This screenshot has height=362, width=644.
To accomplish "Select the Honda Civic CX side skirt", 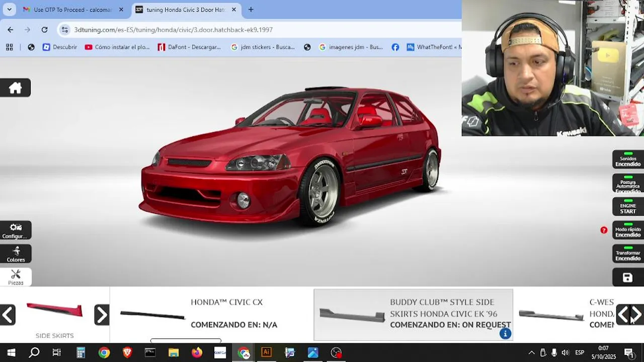I will click(x=211, y=315).
